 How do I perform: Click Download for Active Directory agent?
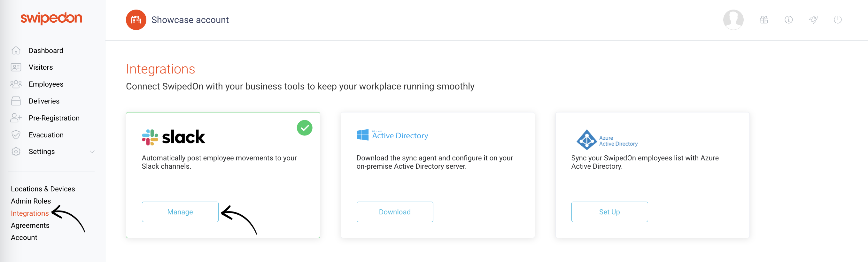(395, 212)
